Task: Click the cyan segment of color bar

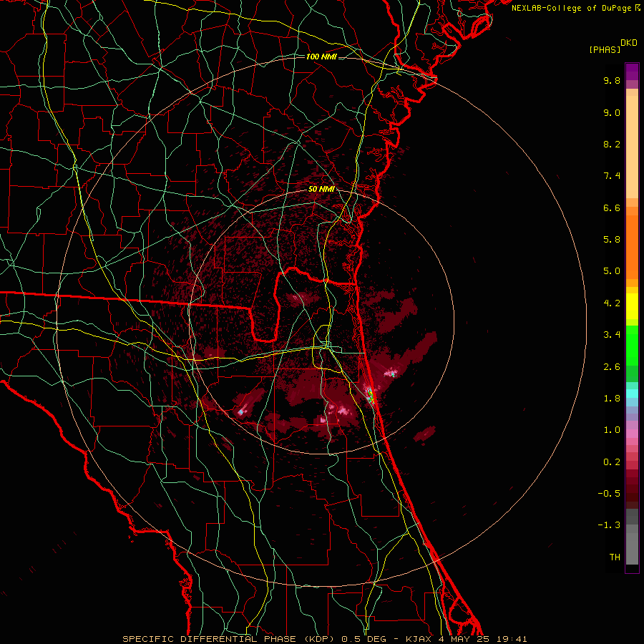Action: (632, 394)
